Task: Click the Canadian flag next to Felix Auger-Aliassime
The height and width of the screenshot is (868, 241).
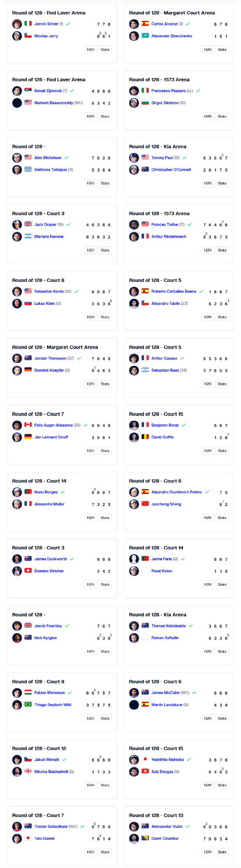Action: (28, 425)
